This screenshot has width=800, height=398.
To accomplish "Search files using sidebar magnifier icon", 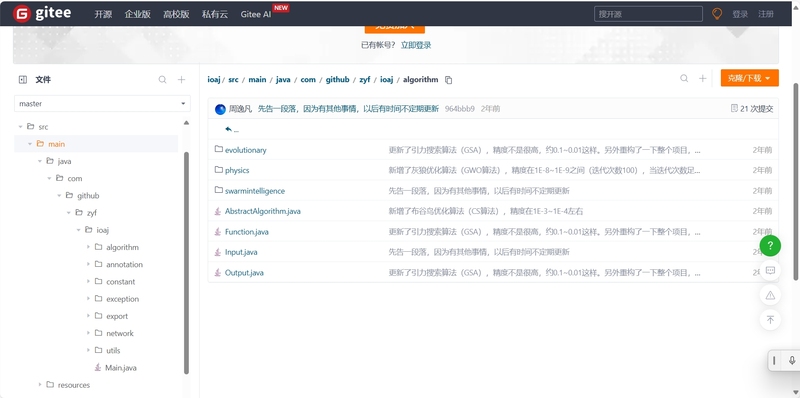I will [162, 80].
